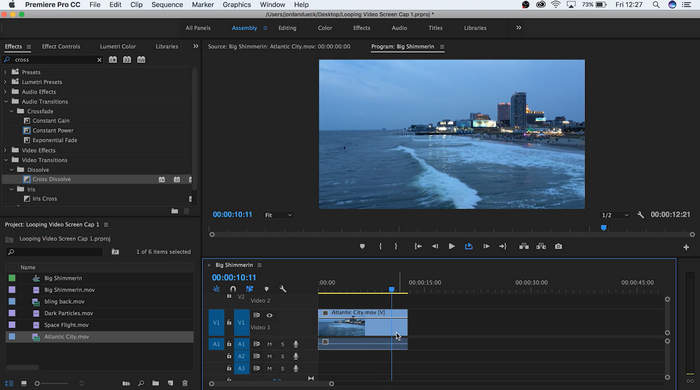Expand the Lumetri Presets folder
700x390 pixels.
[5, 82]
